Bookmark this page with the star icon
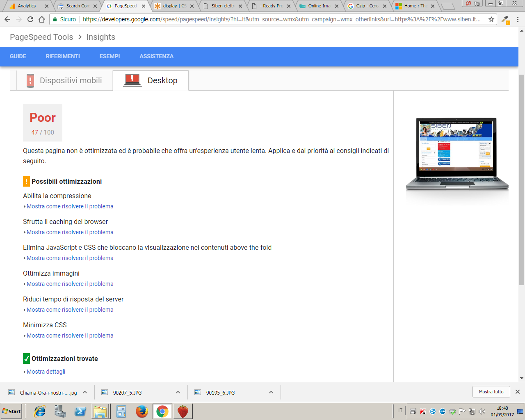 coord(491,19)
